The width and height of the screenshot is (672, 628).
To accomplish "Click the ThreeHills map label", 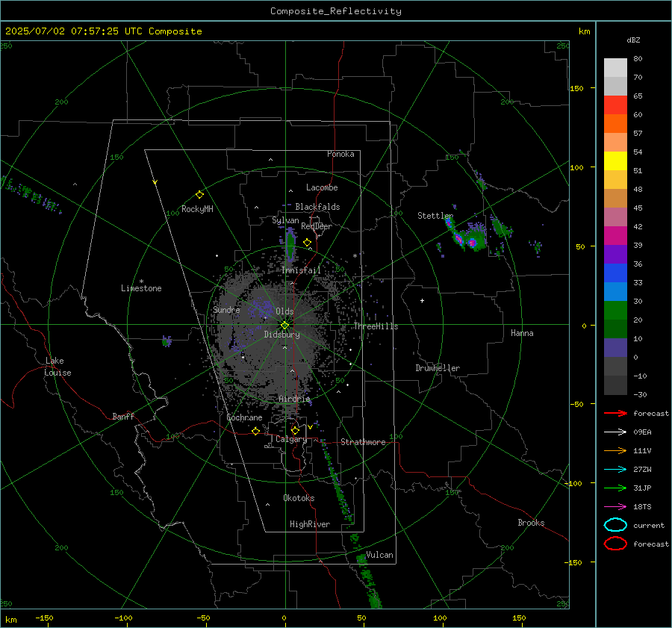I will point(376,326).
